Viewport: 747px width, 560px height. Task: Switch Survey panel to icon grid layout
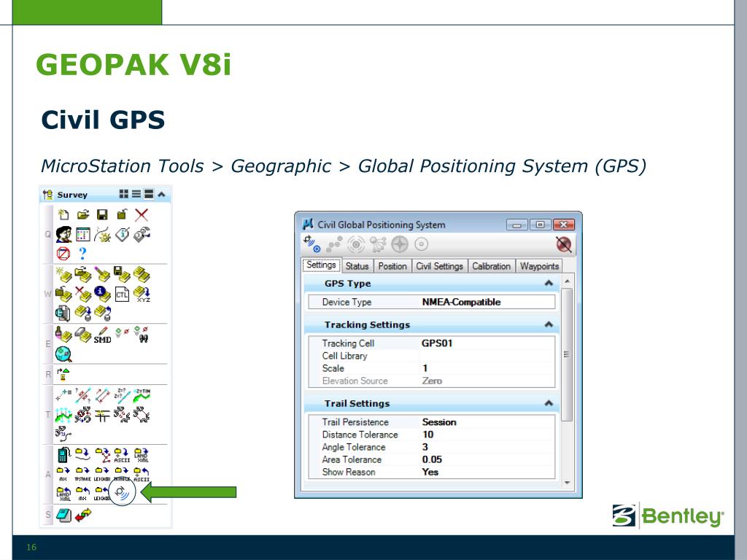[x=124, y=194]
